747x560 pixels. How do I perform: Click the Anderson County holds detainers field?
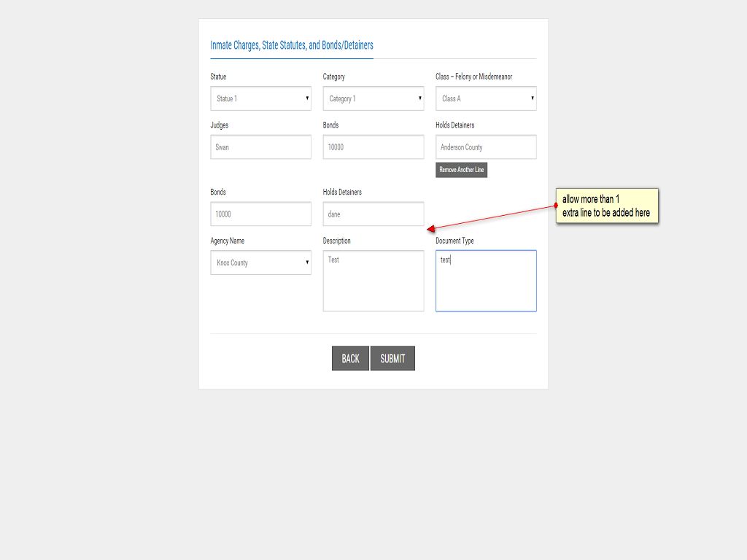pyautogui.click(x=486, y=147)
